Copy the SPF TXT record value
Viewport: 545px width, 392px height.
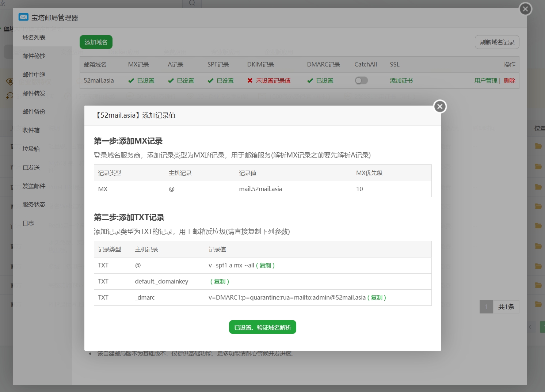point(266,265)
